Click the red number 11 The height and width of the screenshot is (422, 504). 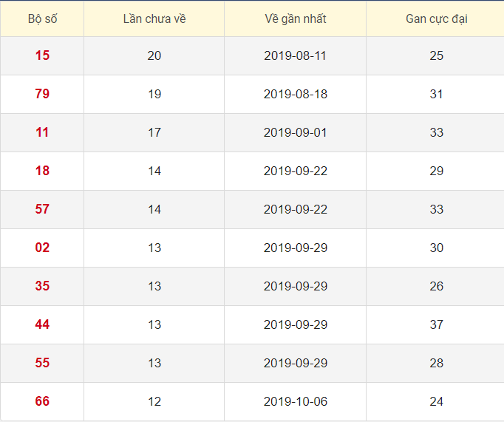[42, 132]
